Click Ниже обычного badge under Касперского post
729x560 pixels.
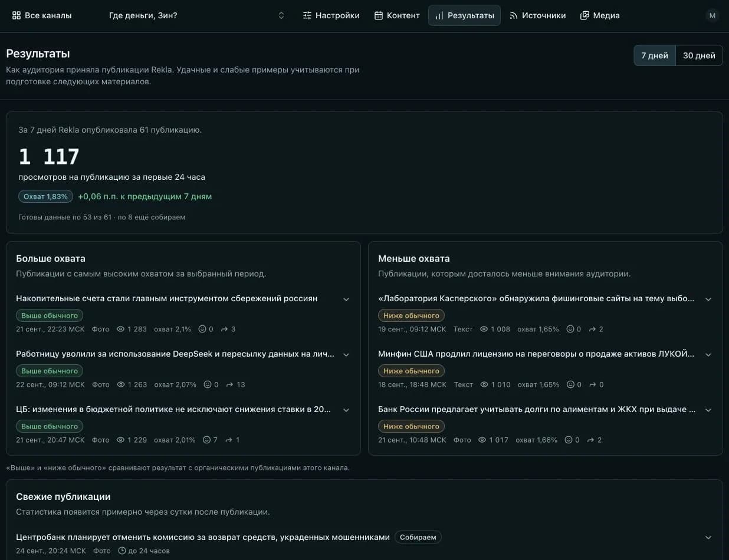click(411, 315)
